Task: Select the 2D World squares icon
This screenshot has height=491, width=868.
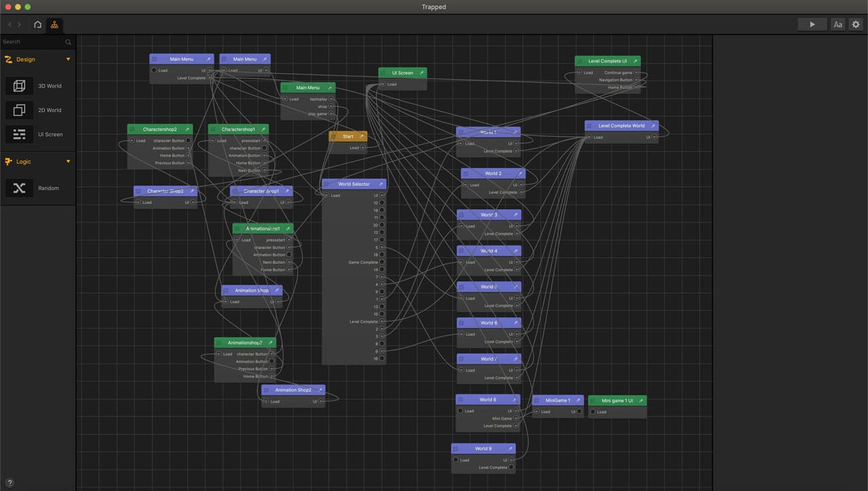Action: (x=19, y=110)
